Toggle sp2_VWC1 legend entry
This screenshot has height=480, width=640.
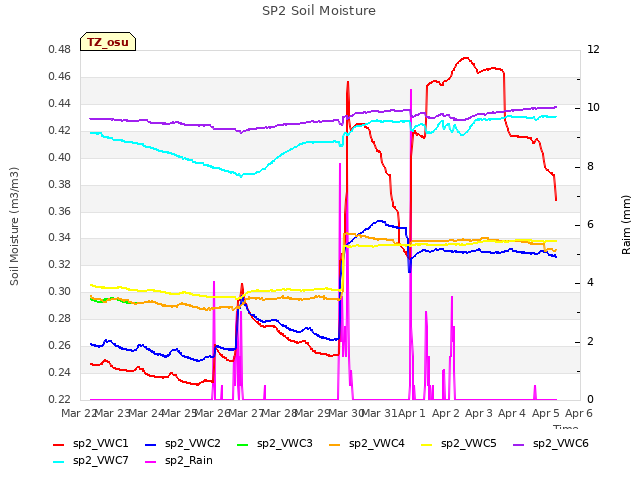click(91, 444)
